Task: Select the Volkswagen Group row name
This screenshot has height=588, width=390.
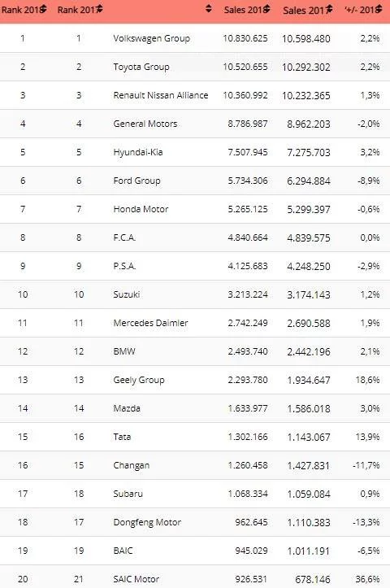Action: 151,38
